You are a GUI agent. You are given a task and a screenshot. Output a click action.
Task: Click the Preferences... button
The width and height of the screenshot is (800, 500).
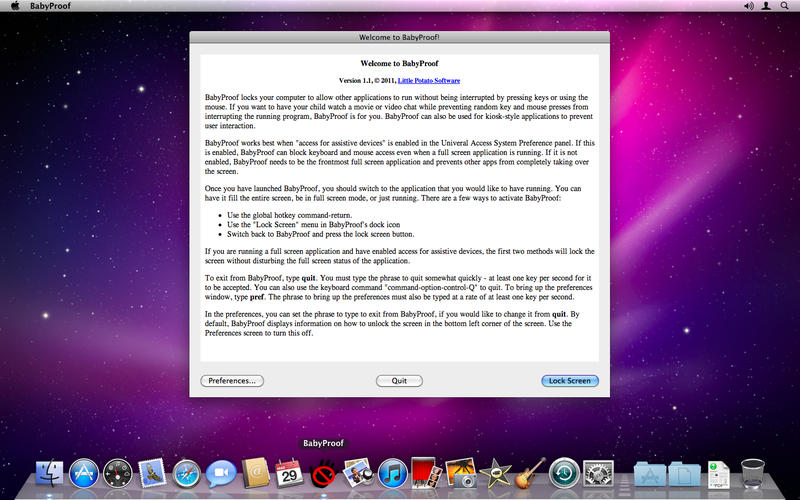[x=232, y=381]
